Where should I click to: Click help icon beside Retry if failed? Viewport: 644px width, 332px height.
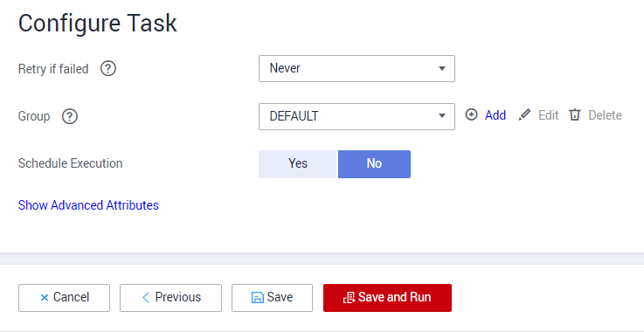tap(108, 69)
